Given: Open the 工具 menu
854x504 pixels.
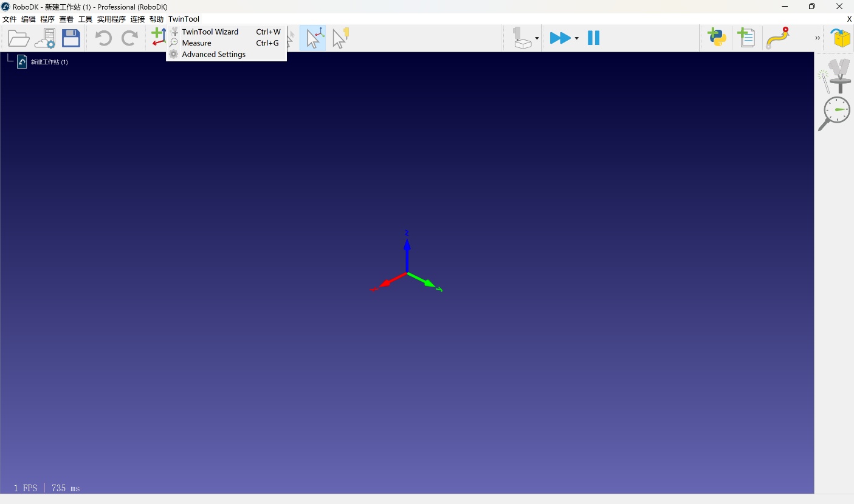Looking at the screenshot, I should (x=84, y=19).
